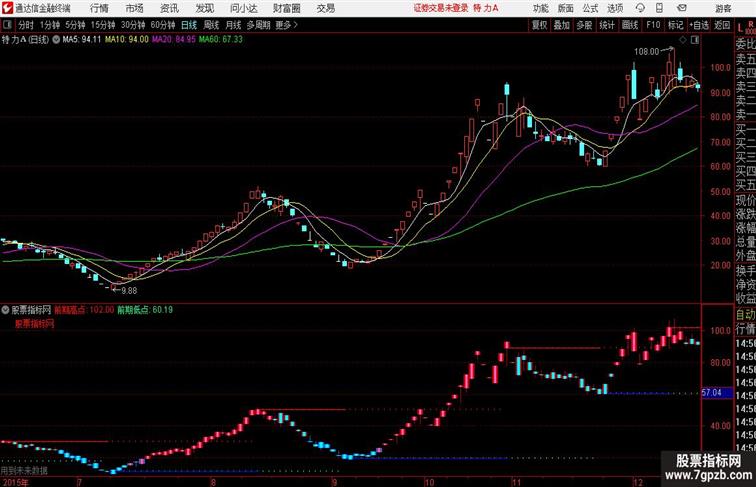
Task: Click the month 8 marker on time axis
Action: 214,482
